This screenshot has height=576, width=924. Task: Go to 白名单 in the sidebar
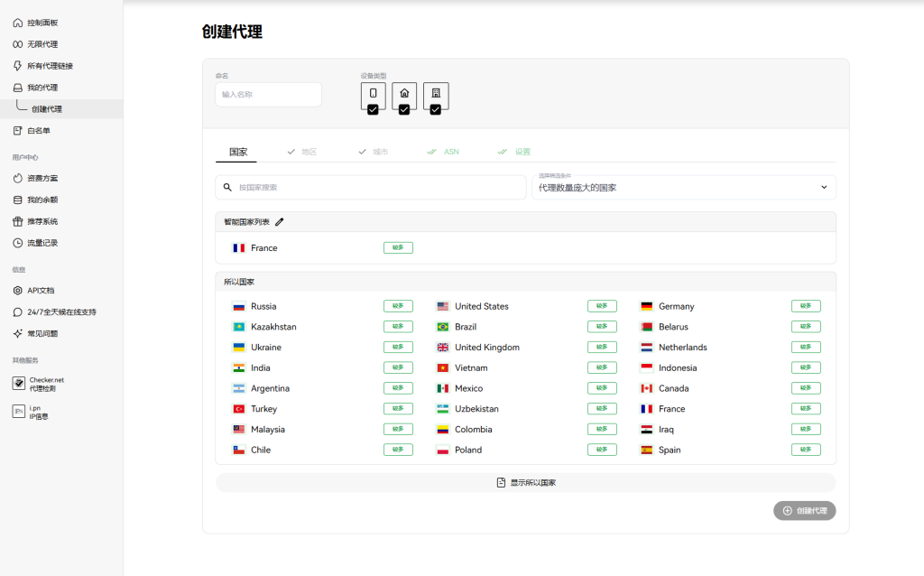click(38, 131)
